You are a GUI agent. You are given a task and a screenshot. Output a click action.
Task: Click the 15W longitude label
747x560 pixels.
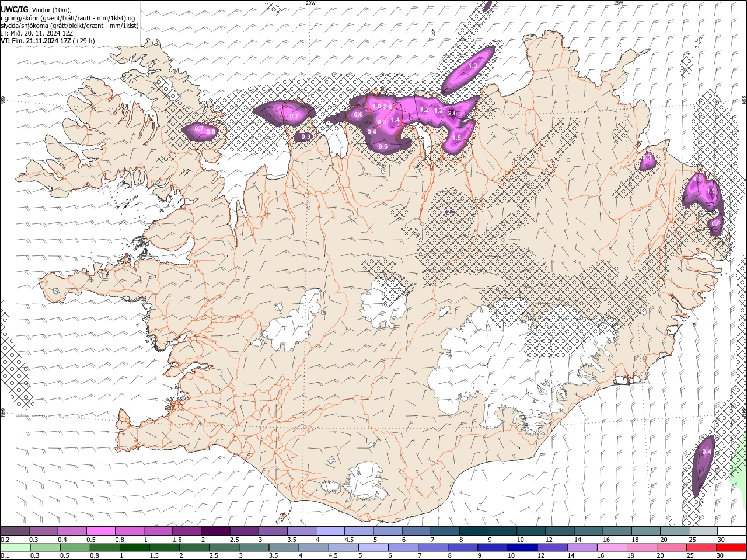(617, 3)
